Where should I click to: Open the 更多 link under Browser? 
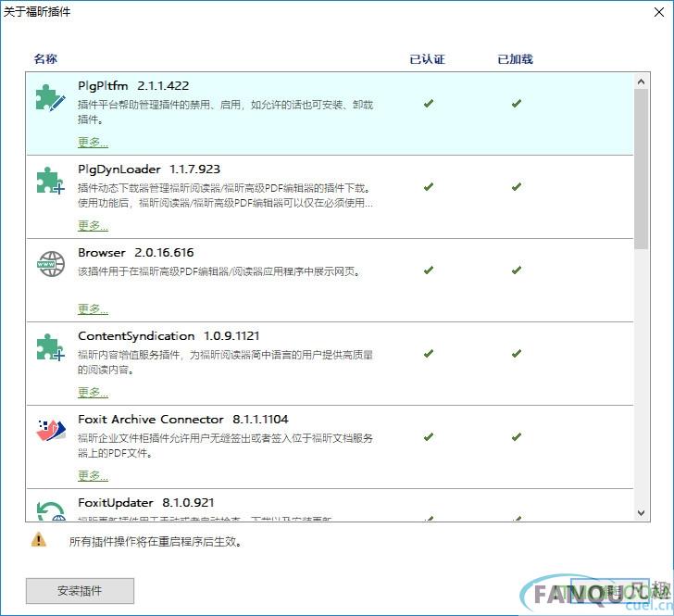(x=93, y=308)
